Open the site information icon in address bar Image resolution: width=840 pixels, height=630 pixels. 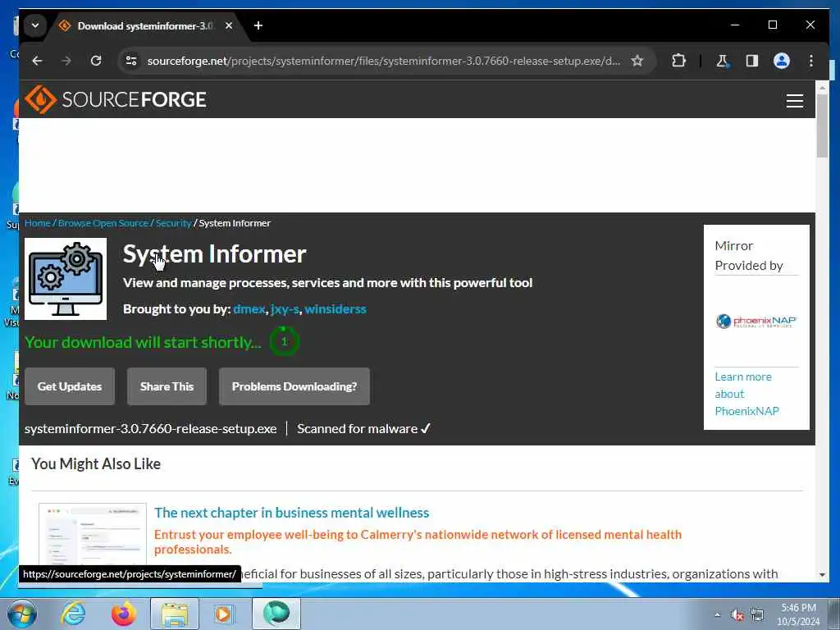tap(131, 61)
